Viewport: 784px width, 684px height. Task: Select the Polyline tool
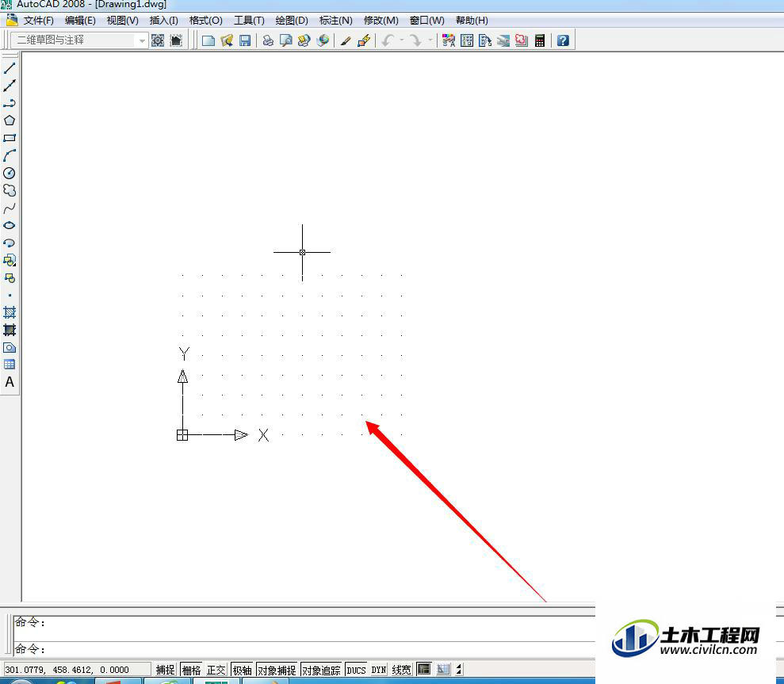point(10,103)
